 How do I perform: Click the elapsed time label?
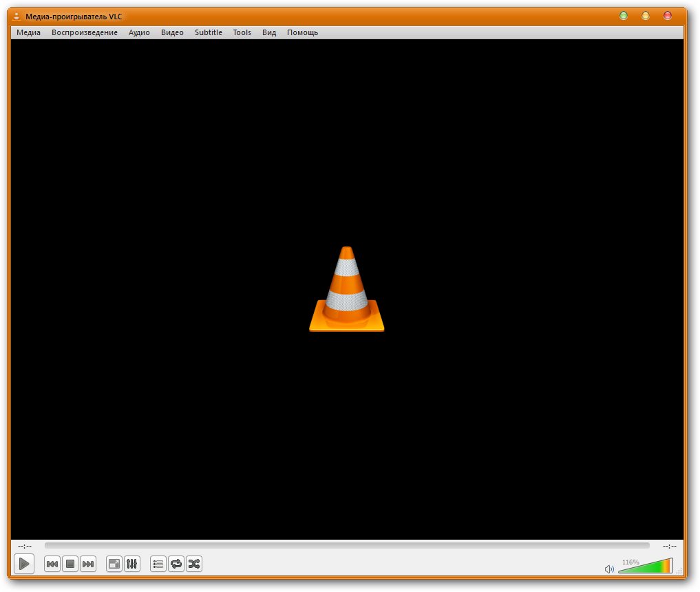pyautogui.click(x=25, y=546)
